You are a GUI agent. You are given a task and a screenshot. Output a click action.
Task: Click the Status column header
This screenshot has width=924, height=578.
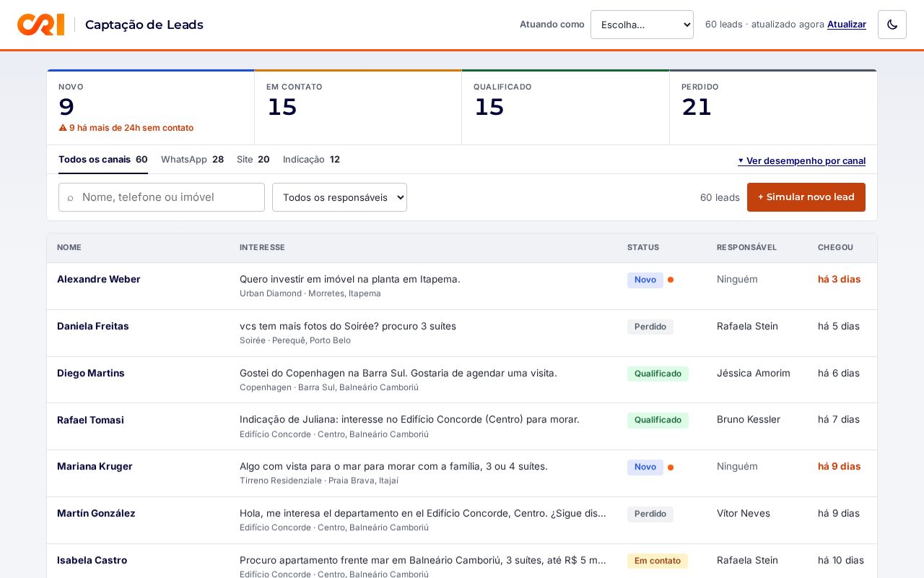click(x=643, y=247)
